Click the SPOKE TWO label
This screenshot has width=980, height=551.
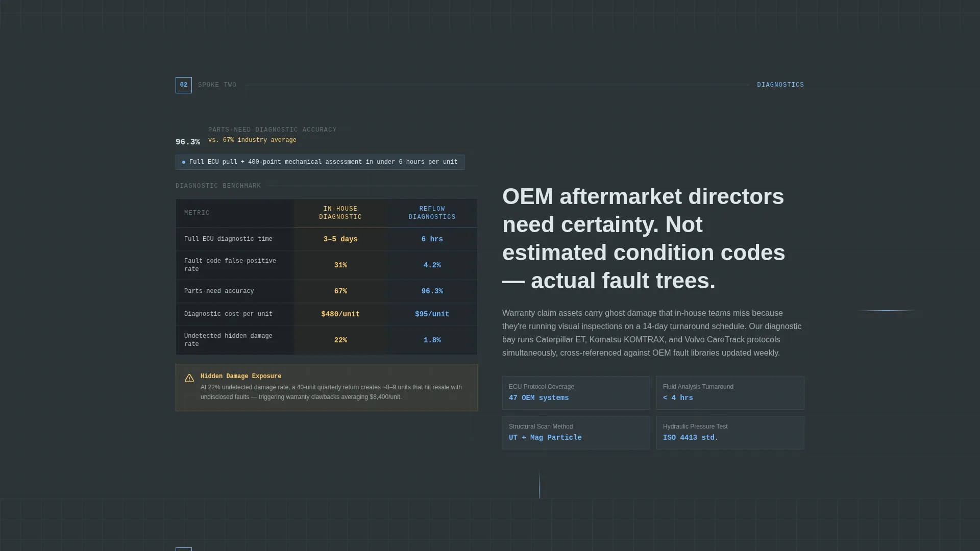(217, 85)
